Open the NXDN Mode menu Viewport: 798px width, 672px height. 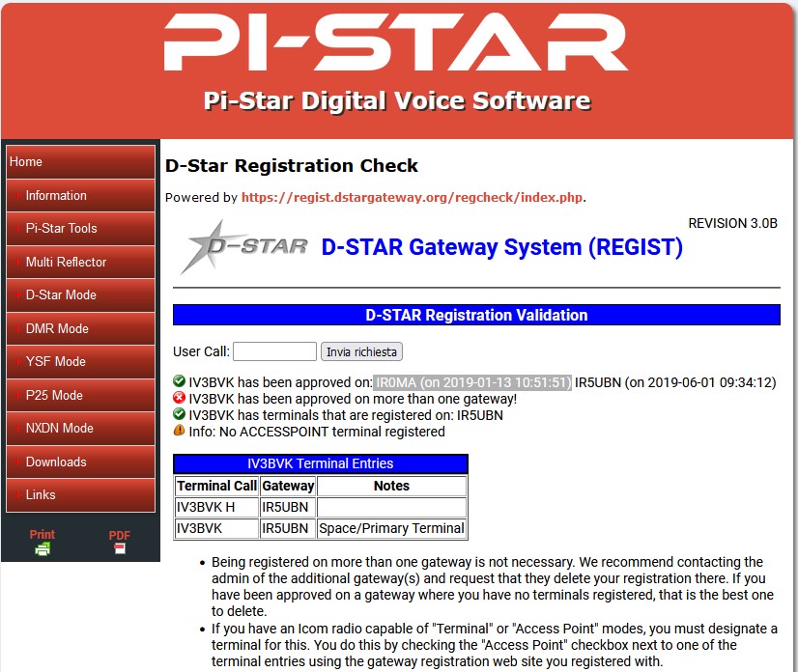click(x=80, y=429)
